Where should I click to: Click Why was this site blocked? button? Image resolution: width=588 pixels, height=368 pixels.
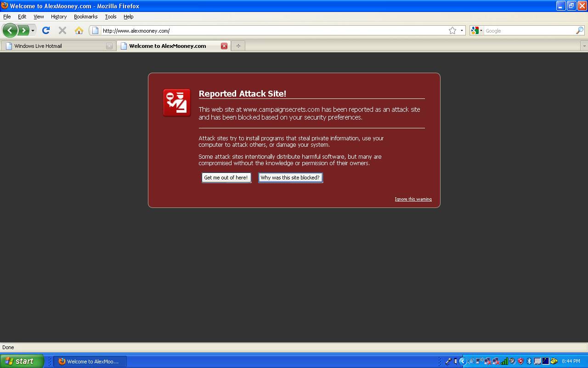coord(290,178)
